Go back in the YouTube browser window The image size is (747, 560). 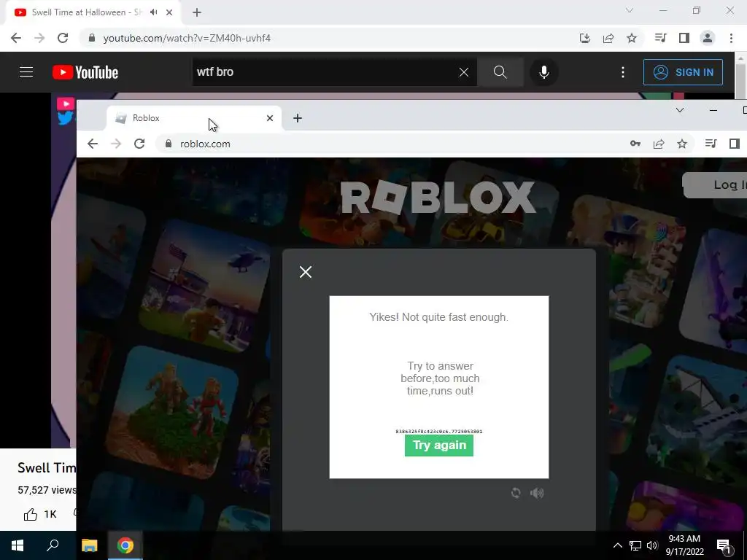point(16,38)
